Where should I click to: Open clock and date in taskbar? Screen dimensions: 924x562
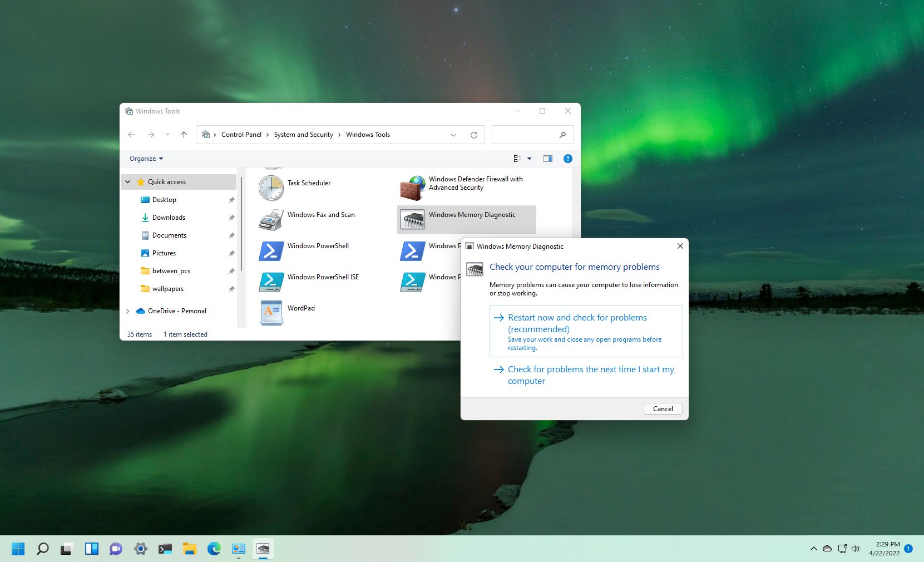[884, 549]
